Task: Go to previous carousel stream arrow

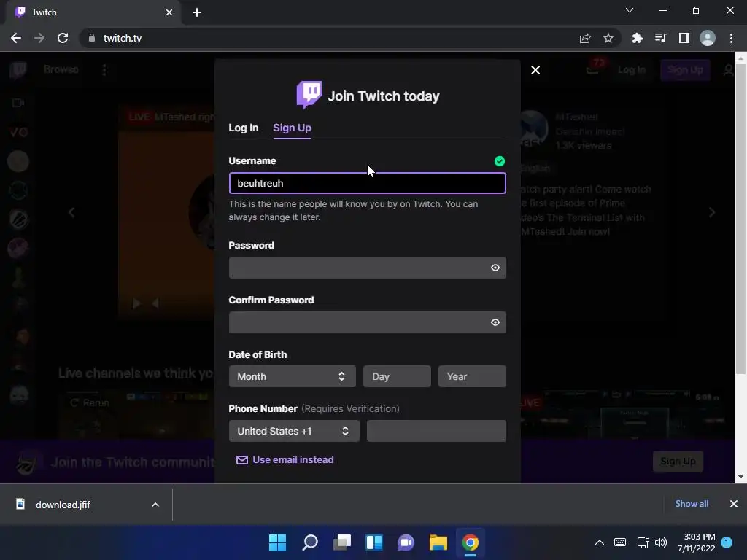Action: click(x=71, y=212)
